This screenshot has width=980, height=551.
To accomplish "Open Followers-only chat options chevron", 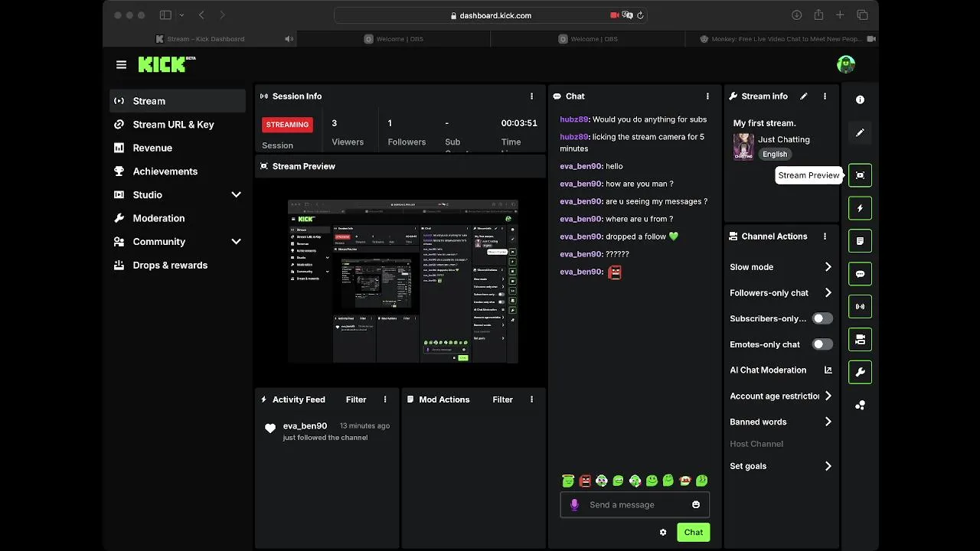I will pos(828,293).
